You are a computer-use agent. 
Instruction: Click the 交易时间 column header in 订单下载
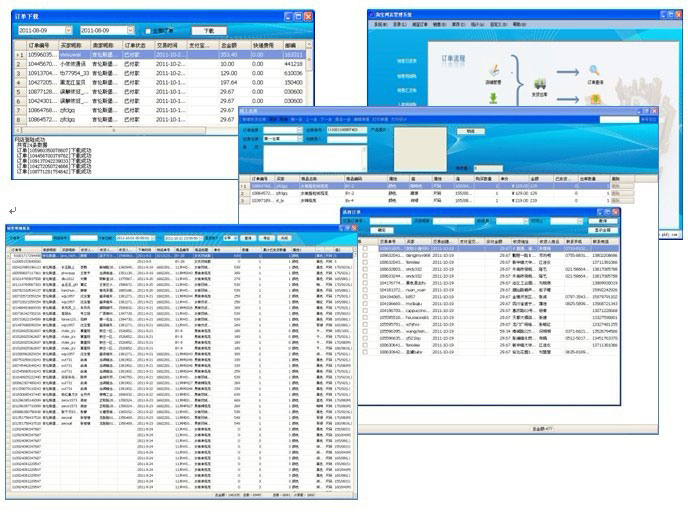pos(171,45)
